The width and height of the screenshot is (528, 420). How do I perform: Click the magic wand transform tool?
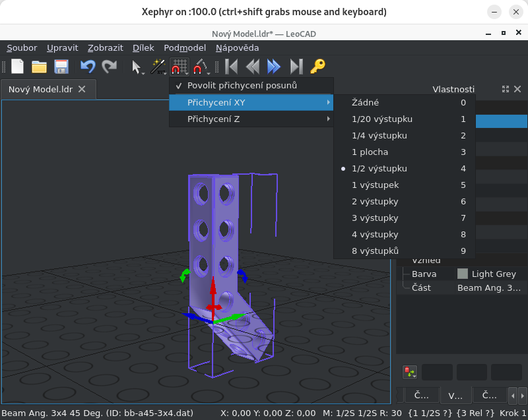point(156,66)
